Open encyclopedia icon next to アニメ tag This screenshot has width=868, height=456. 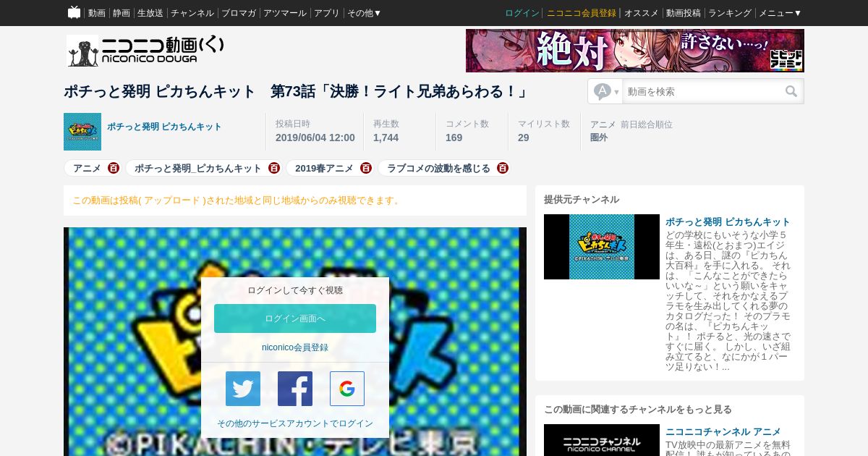[114, 168]
